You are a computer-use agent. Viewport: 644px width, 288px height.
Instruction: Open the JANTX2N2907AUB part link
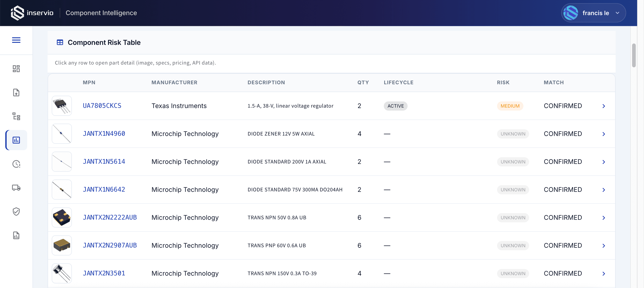tap(110, 245)
